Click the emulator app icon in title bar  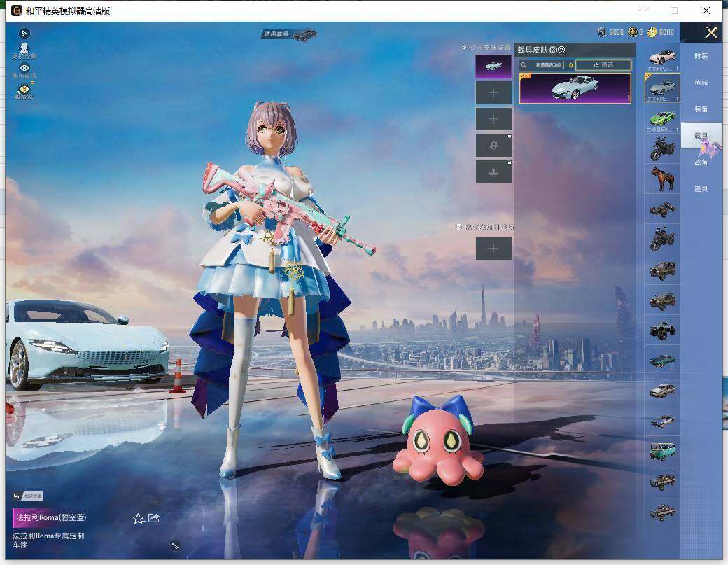17,11
